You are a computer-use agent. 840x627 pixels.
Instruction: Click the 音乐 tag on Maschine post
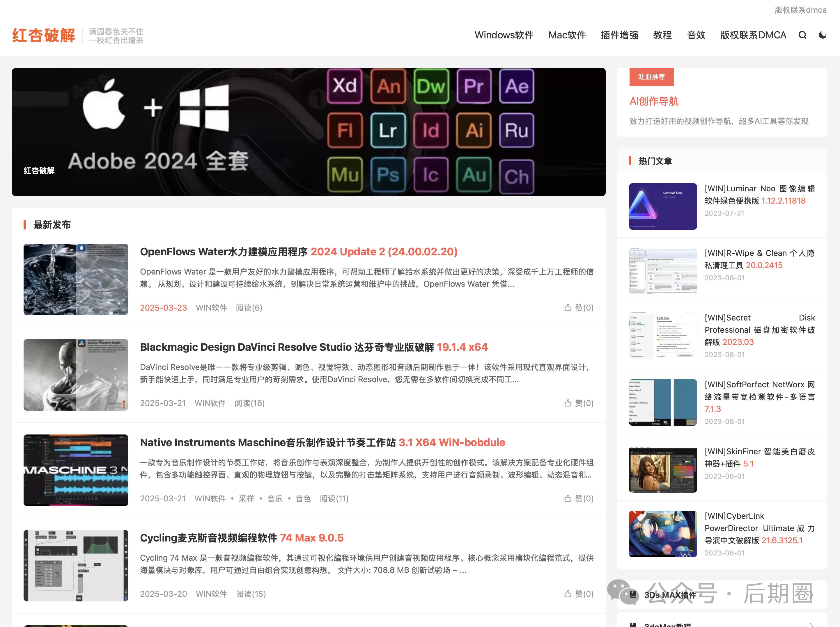click(274, 498)
